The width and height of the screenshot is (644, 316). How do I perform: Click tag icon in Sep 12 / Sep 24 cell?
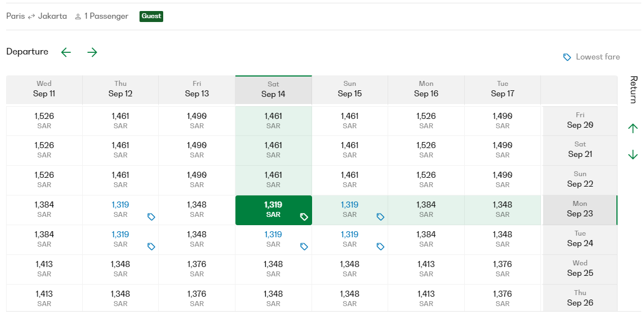coord(151,246)
